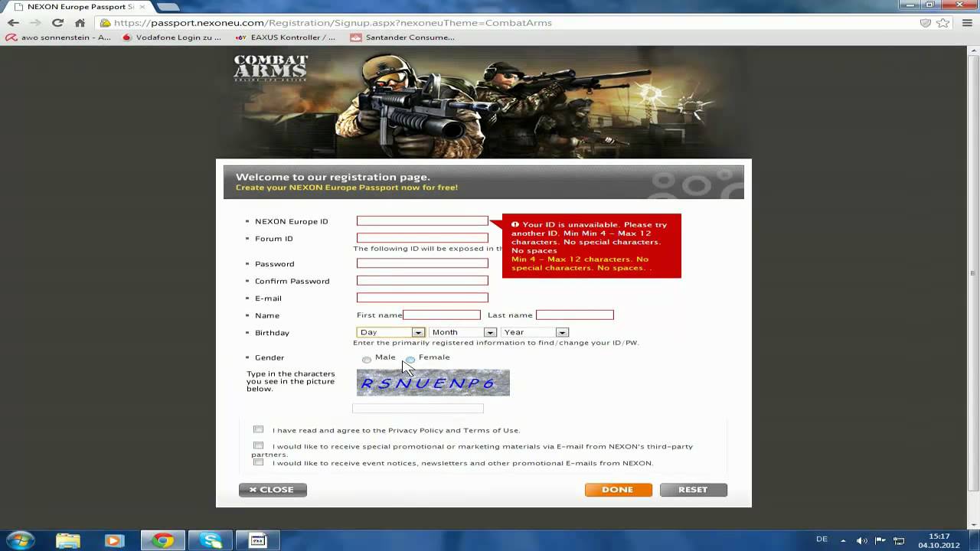Focus the E-mail input field
Image resolution: width=980 pixels, height=551 pixels.
pos(422,298)
